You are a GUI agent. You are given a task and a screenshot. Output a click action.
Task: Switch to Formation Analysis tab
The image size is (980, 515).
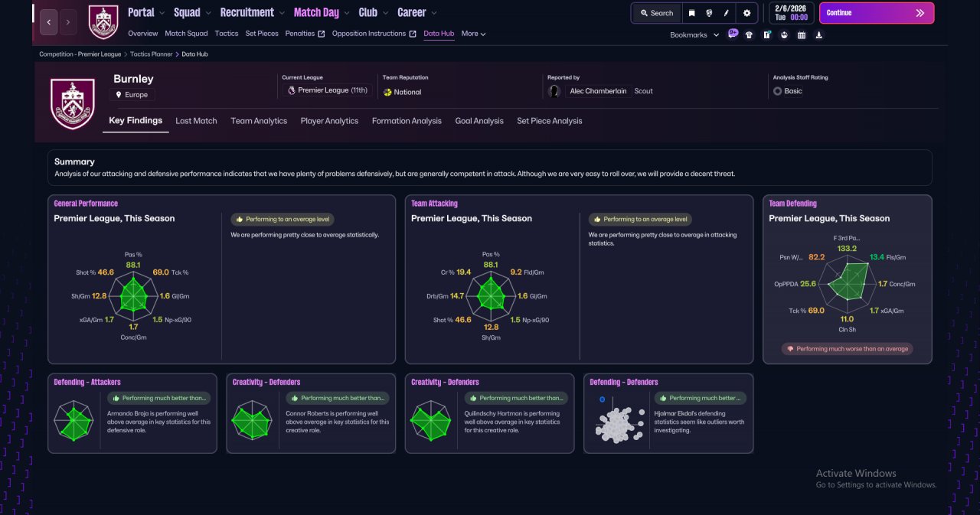407,121
